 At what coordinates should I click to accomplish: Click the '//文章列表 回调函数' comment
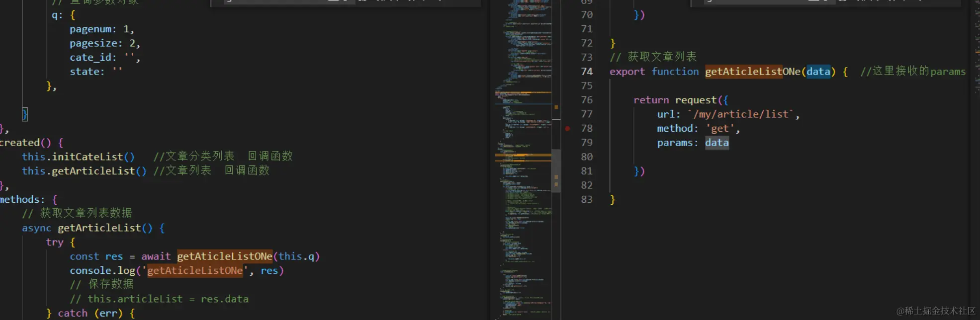tap(211, 170)
